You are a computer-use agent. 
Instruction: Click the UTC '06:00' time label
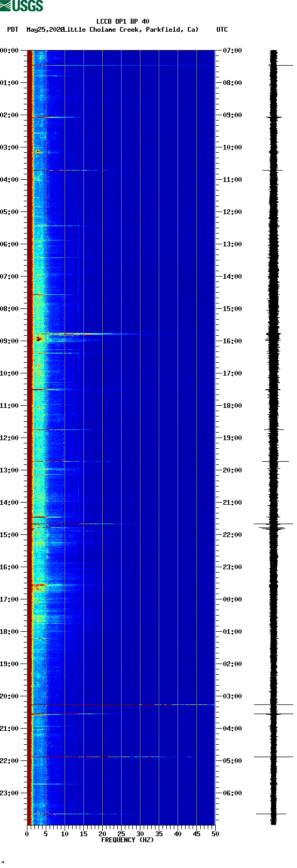pos(232,793)
